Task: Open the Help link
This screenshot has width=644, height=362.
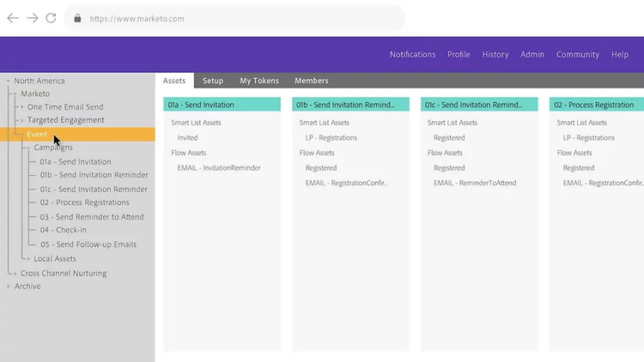Action: tap(620, 54)
